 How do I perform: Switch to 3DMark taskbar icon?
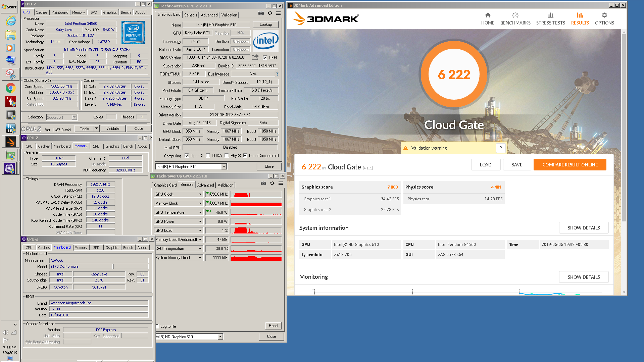(x=11, y=142)
